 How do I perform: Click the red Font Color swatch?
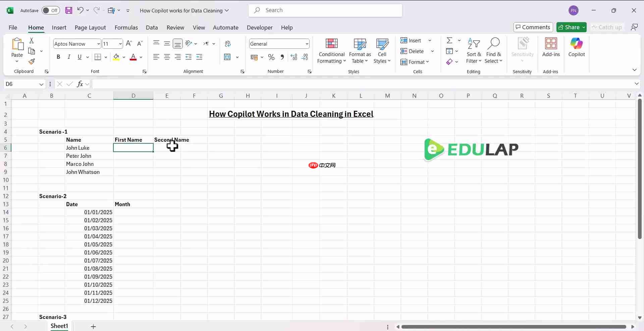click(133, 57)
